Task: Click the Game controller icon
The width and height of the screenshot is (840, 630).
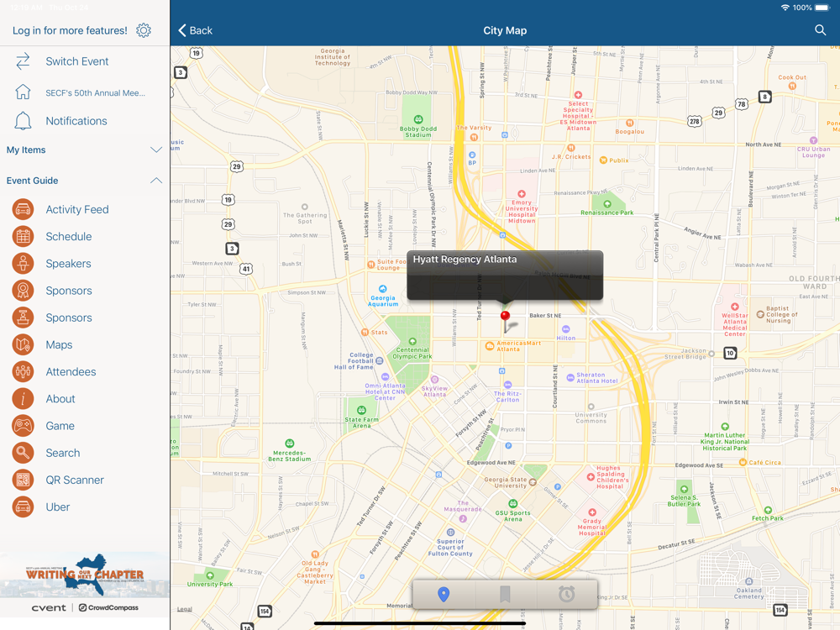Action: (x=23, y=426)
